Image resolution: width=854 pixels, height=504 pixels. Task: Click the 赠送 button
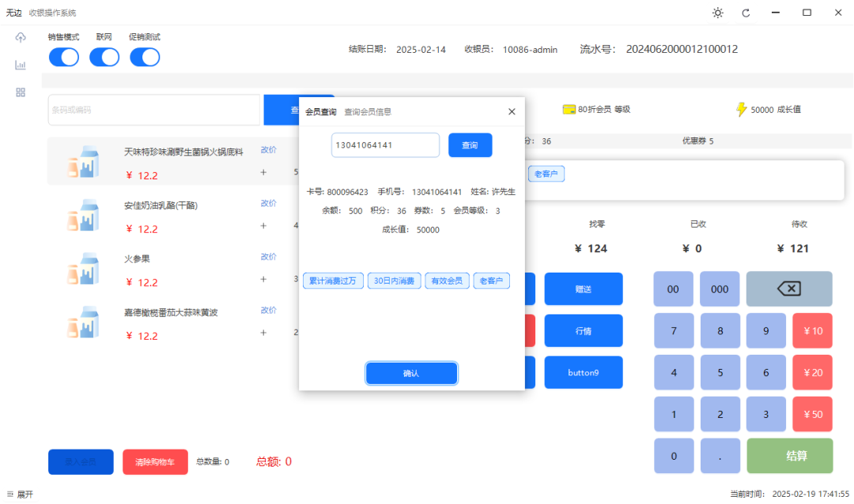(584, 289)
